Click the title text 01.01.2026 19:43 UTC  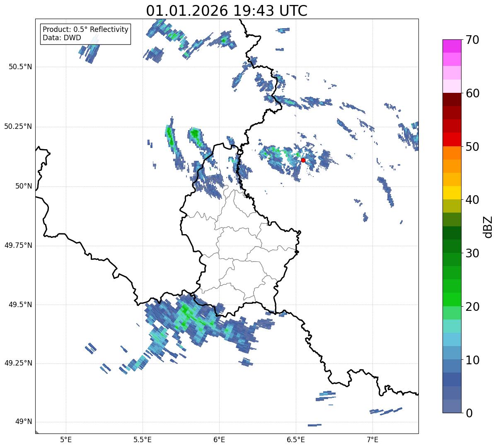(x=227, y=11)
